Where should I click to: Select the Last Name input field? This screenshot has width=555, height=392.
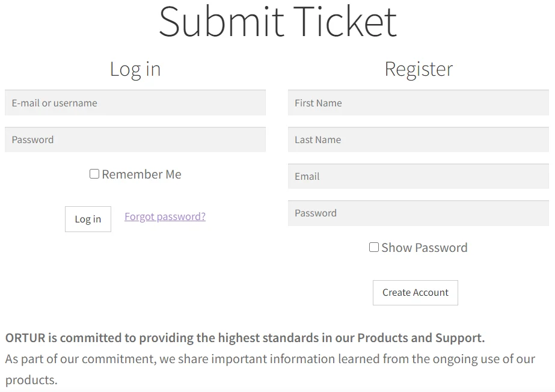coord(418,139)
